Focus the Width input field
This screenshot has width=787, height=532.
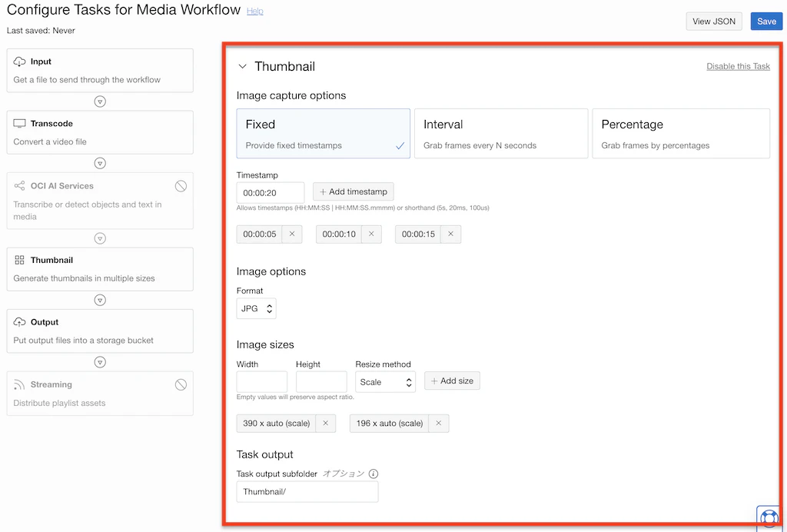[x=262, y=382]
